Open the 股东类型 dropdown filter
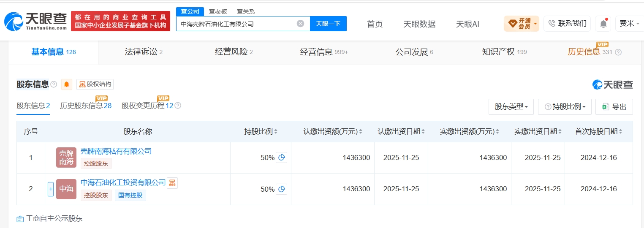This screenshot has width=644, height=228. (511, 107)
